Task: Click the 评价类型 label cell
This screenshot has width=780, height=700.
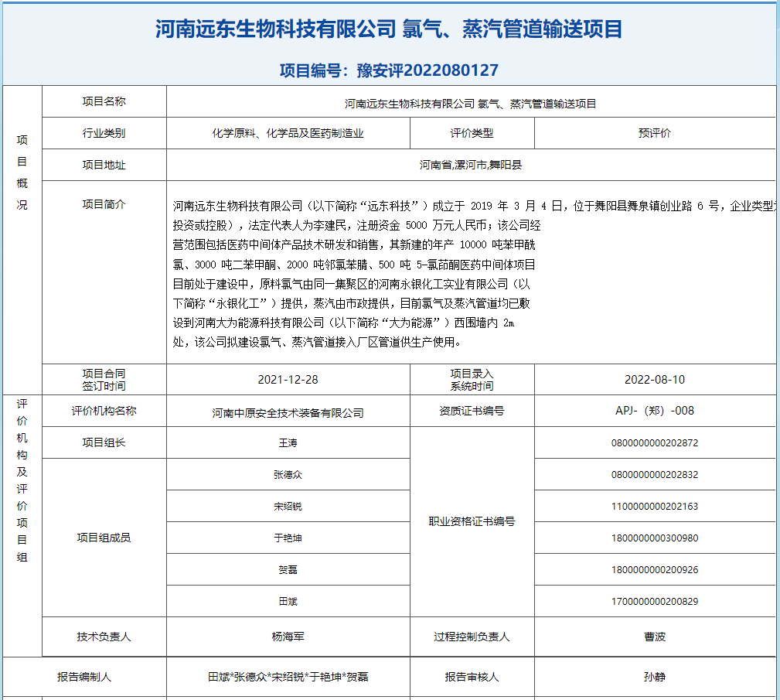Action: click(x=472, y=133)
